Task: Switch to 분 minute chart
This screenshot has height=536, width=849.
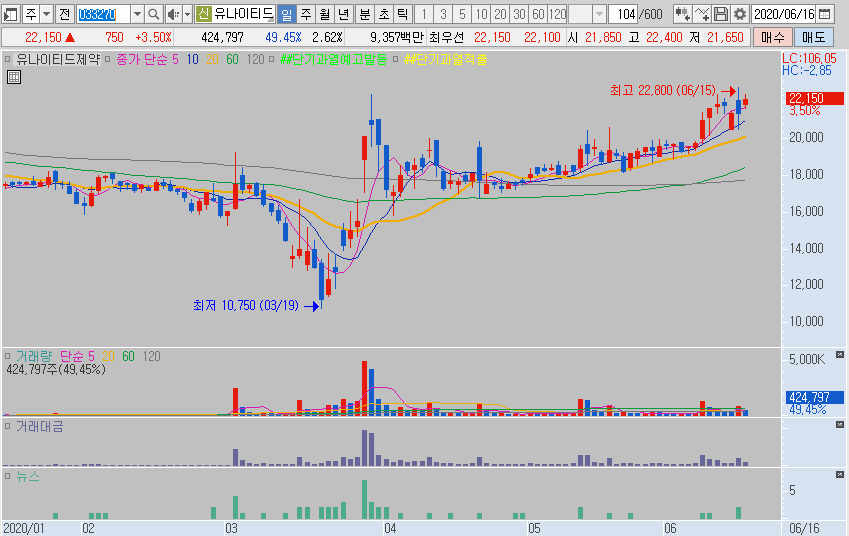Action: (x=365, y=14)
